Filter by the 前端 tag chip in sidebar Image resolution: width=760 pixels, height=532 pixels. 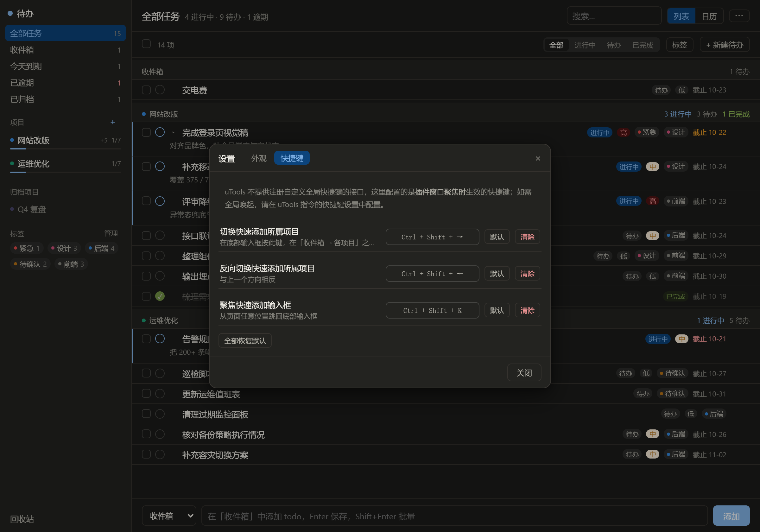click(71, 264)
